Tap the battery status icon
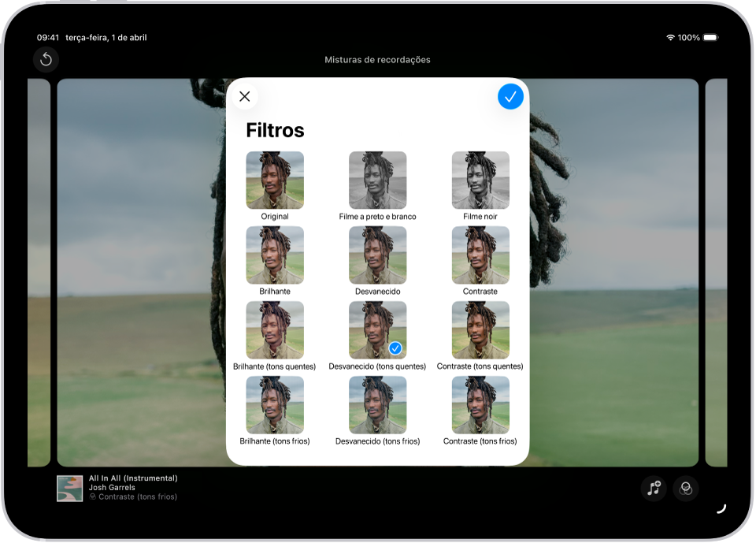Viewport: 756px width, 543px height. tap(710, 37)
